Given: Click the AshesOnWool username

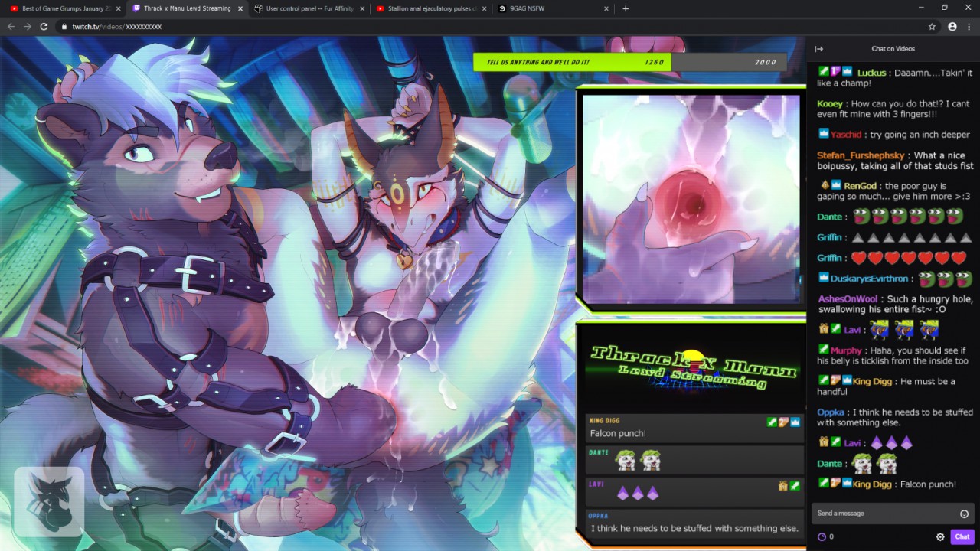Looking at the screenshot, I should pyautogui.click(x=848, y=299).
